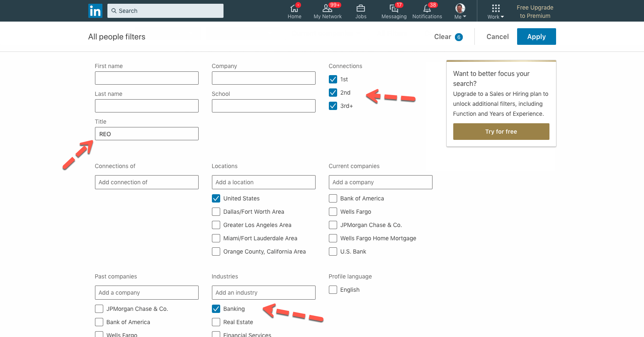
Task: Check the Real Estate industry checkbox
Action: point(216,322)
